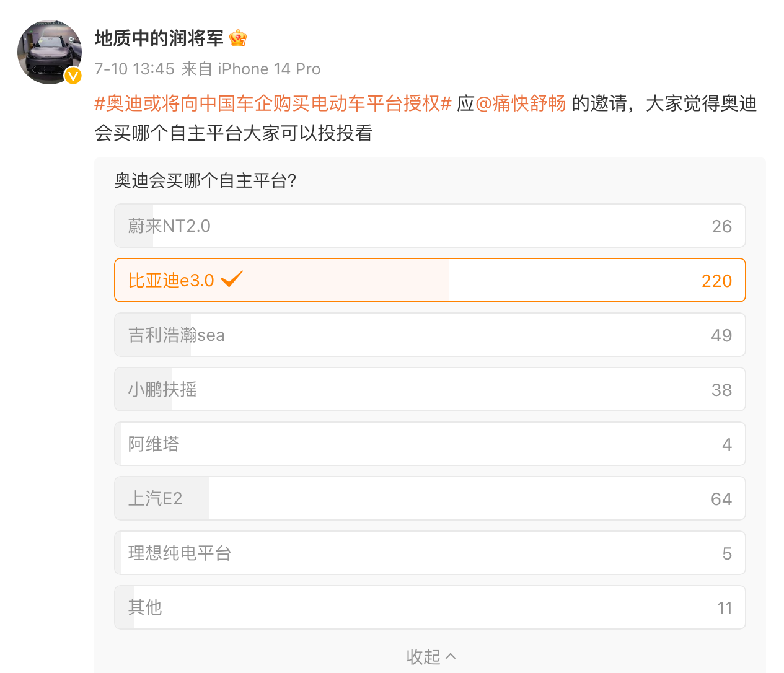Click the 收起 chevron arrow icon
This screenshot has width=784, height=673.
pyautogui.click(x=451, y=656)
